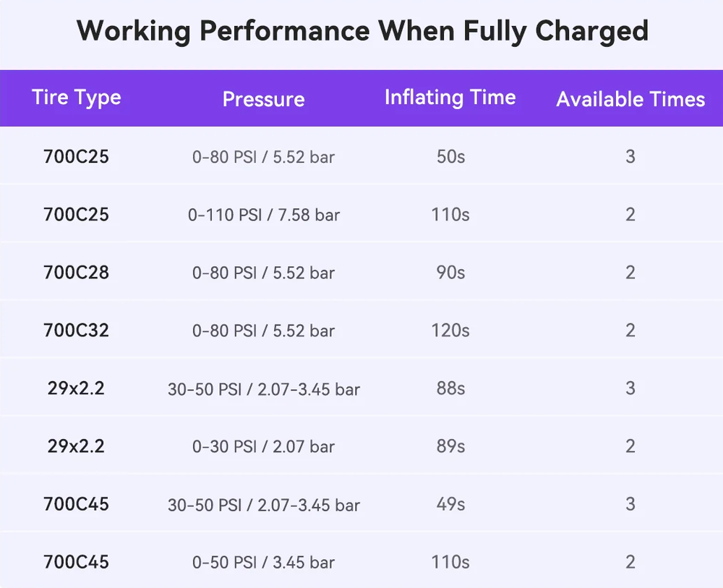Click the available times value in the 88s row
The width and height of the screenshot is (723, 588).
click(630, 388)
